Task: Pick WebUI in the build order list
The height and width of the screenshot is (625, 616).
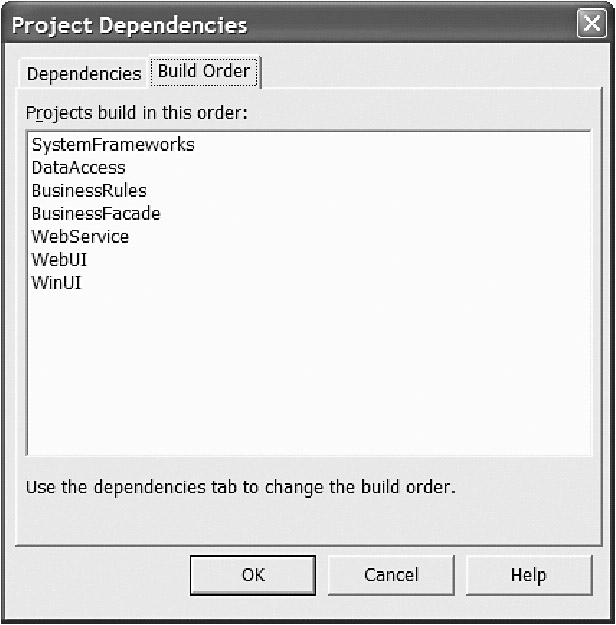Action: [x=59, y=260]
